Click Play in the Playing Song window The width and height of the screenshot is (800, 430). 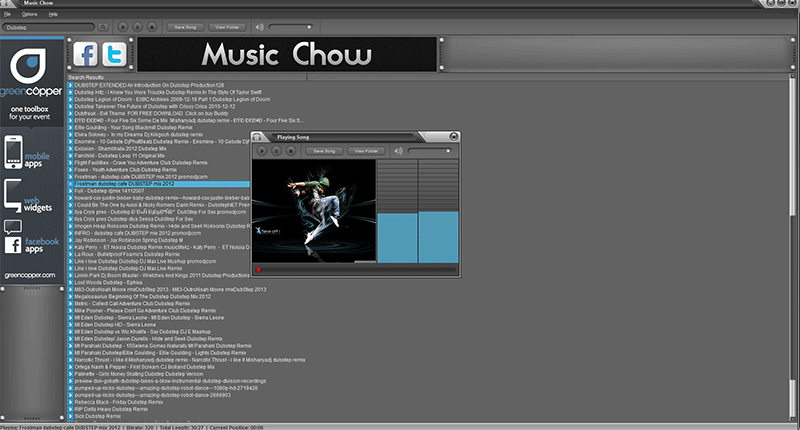point(262,150)
